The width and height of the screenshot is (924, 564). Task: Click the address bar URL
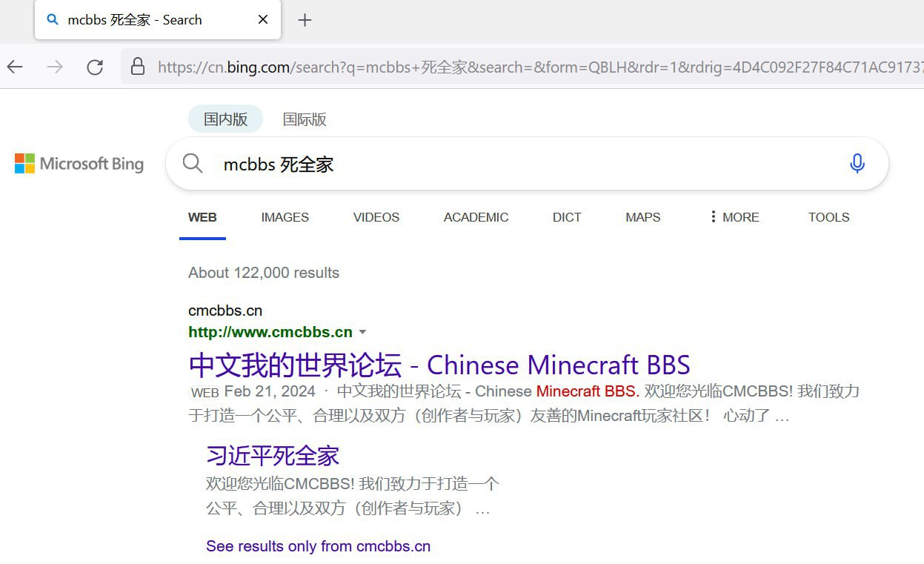(539, 67)
